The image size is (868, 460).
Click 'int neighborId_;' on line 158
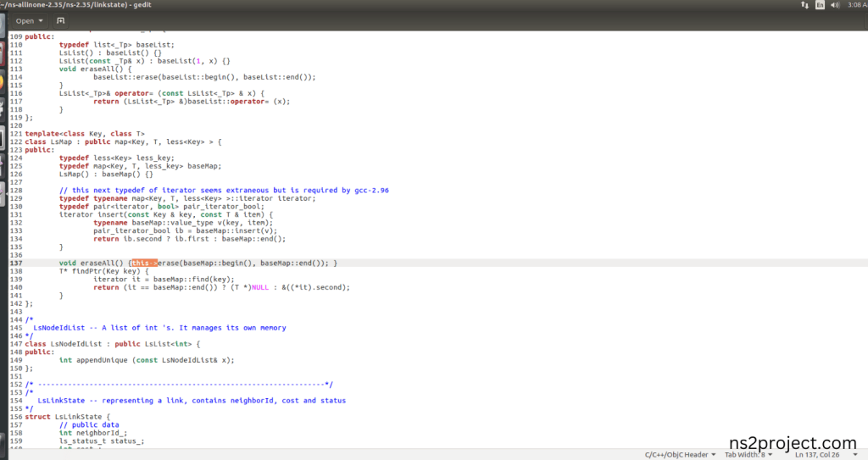point(93,433)
